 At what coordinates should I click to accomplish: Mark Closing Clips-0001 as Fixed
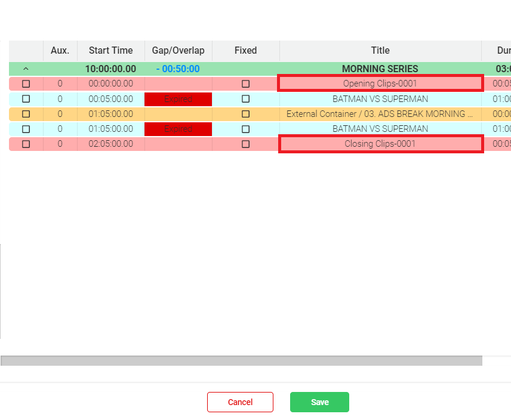[245, 144]
